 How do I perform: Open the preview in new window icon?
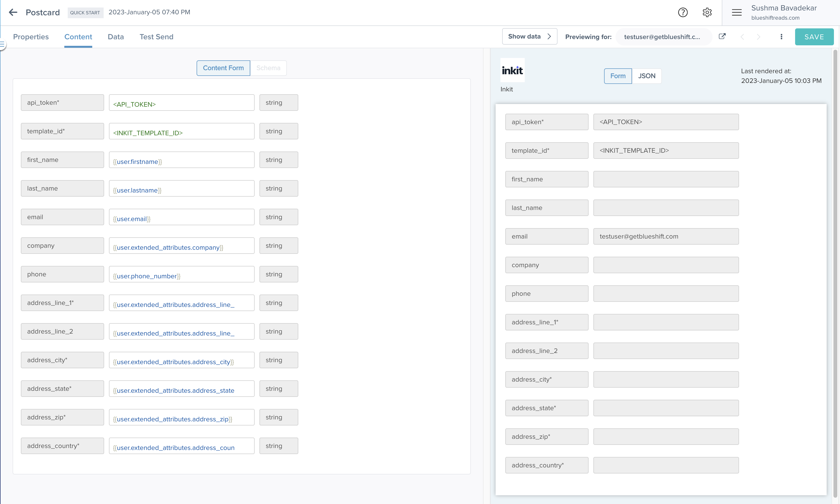pyautogui.click(x=722, y=36)
